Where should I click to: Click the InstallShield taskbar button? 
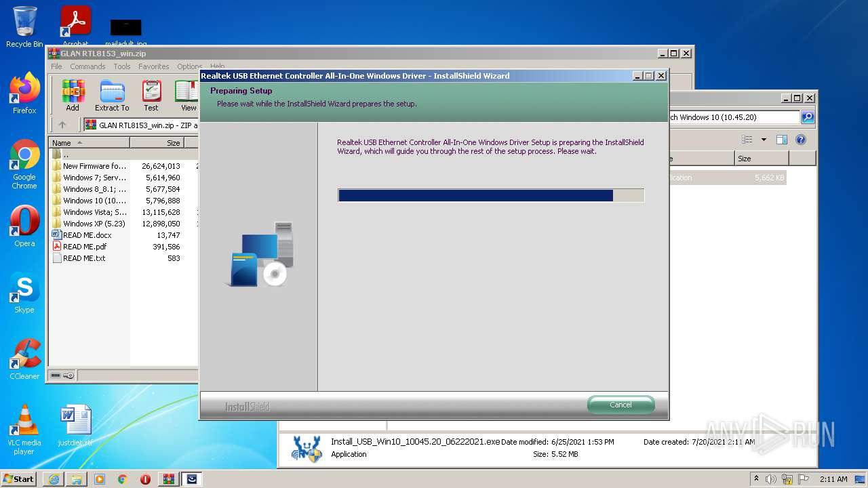(192, 479)
